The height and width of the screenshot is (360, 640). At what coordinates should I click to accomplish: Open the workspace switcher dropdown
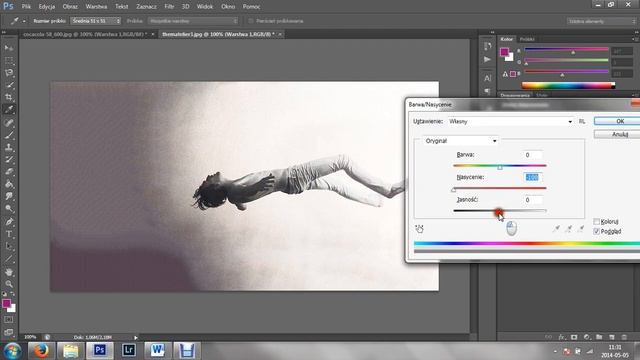(601, 21)
